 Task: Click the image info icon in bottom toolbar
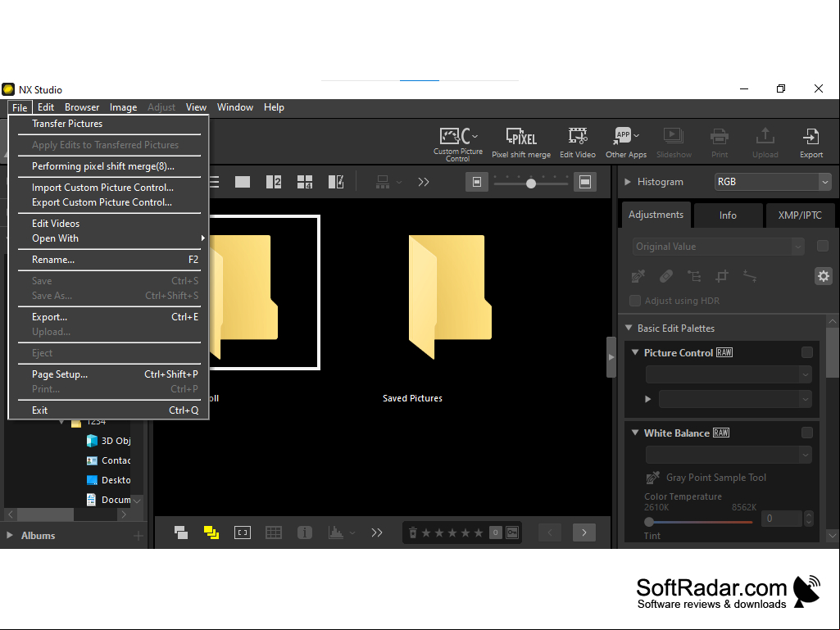pos(305,533)
